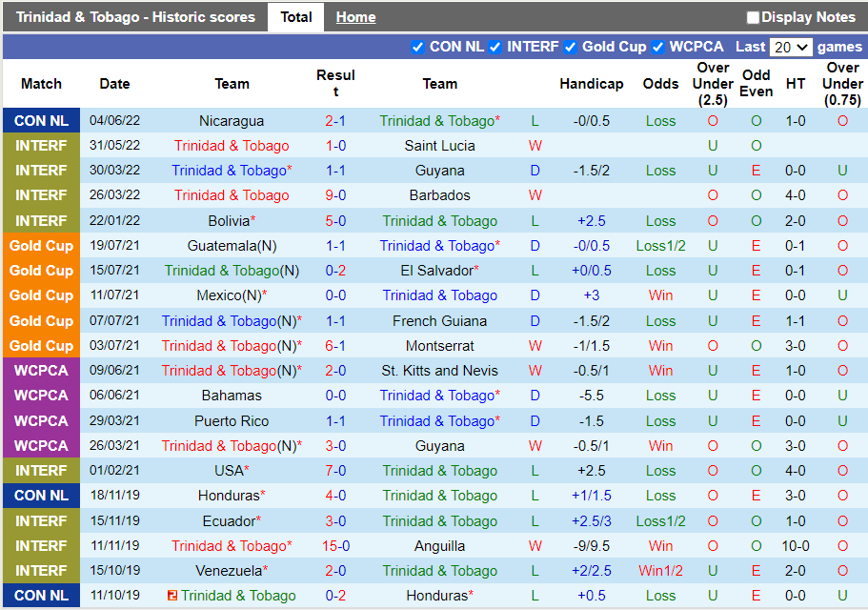Open Guyana team link on 30/03/22
This screenshot has height=610, width=868.
[x=439, y=171]
